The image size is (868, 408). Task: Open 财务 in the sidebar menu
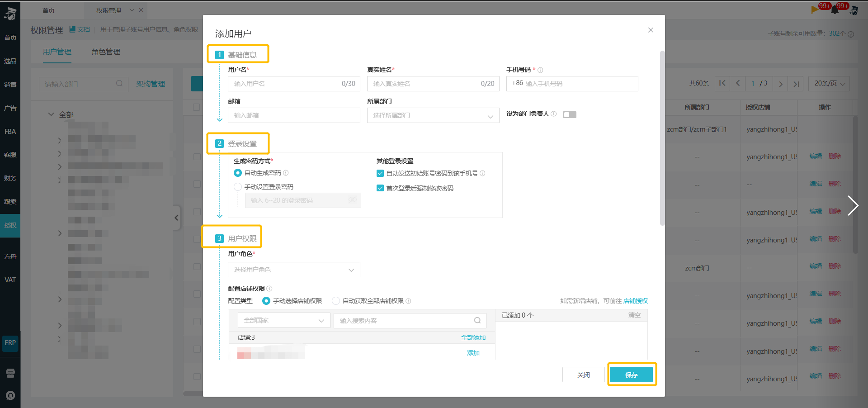tap(10, 178)
